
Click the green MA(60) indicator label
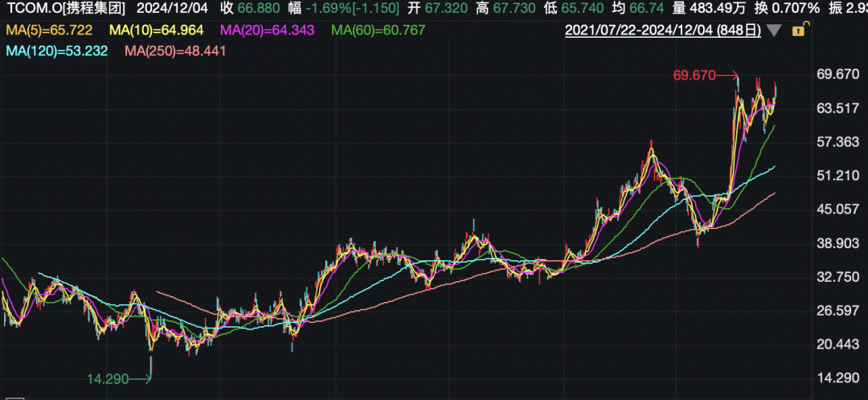378,31
